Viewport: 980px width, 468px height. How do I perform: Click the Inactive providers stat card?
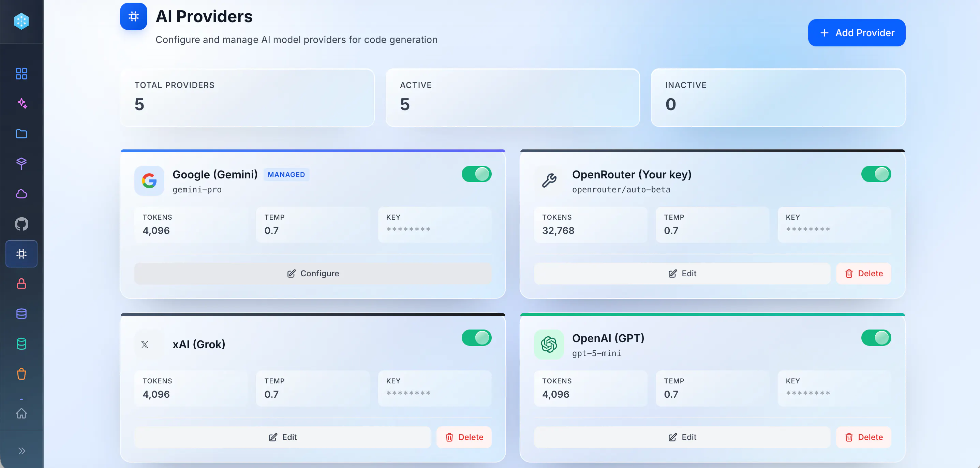point(778,98)
